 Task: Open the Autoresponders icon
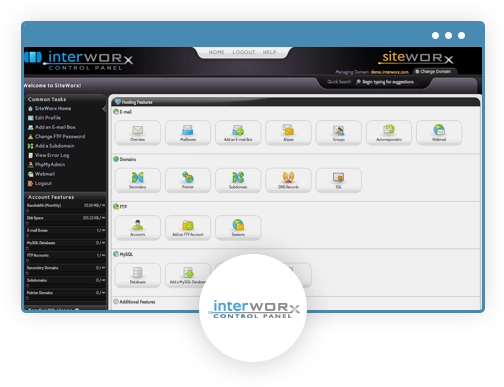389,133
